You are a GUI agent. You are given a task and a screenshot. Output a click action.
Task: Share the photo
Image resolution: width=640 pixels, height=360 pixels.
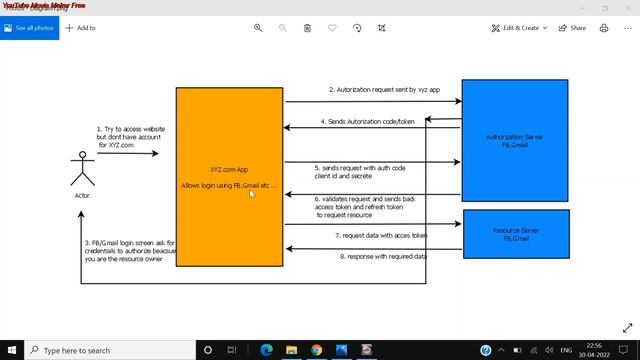572,28
